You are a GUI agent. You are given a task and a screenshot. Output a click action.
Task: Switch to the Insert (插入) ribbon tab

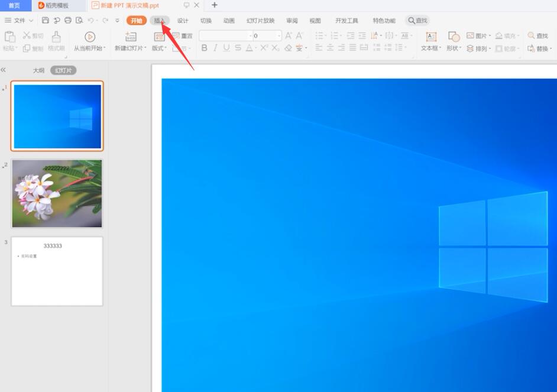[160, 21]
